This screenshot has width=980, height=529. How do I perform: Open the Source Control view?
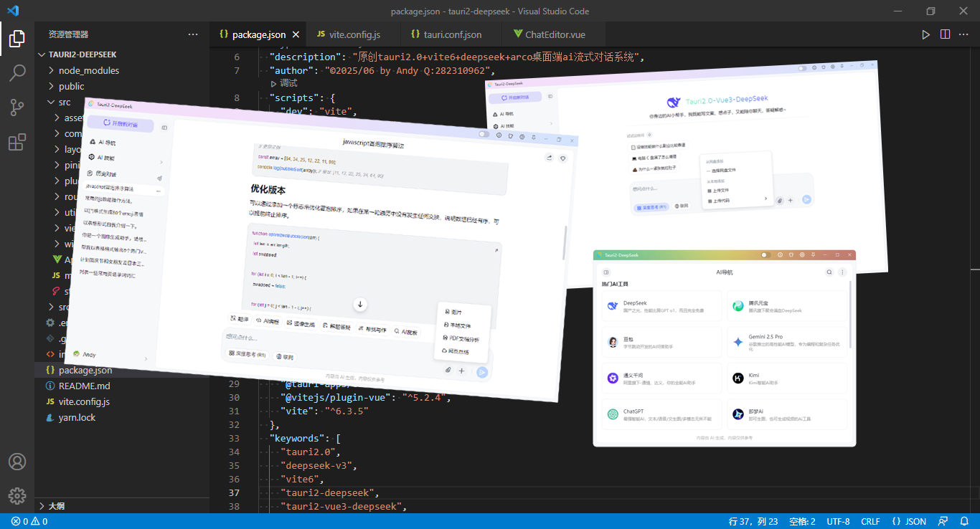[17, 108]
